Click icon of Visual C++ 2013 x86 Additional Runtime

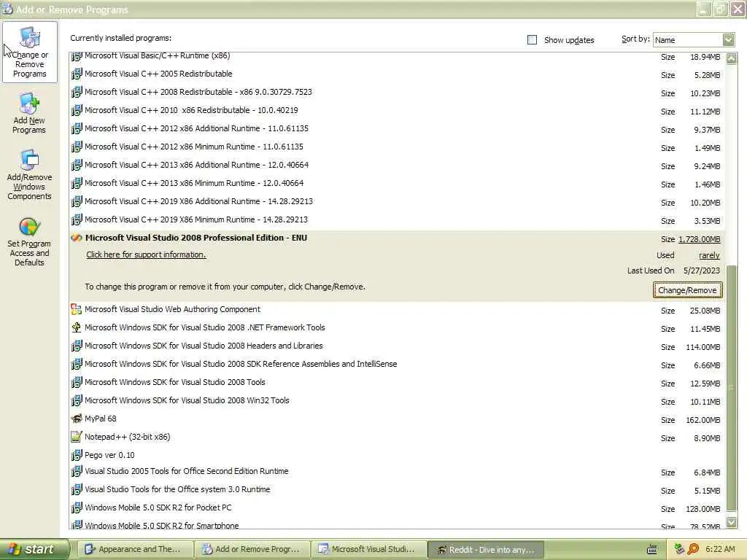pos(76,166)
